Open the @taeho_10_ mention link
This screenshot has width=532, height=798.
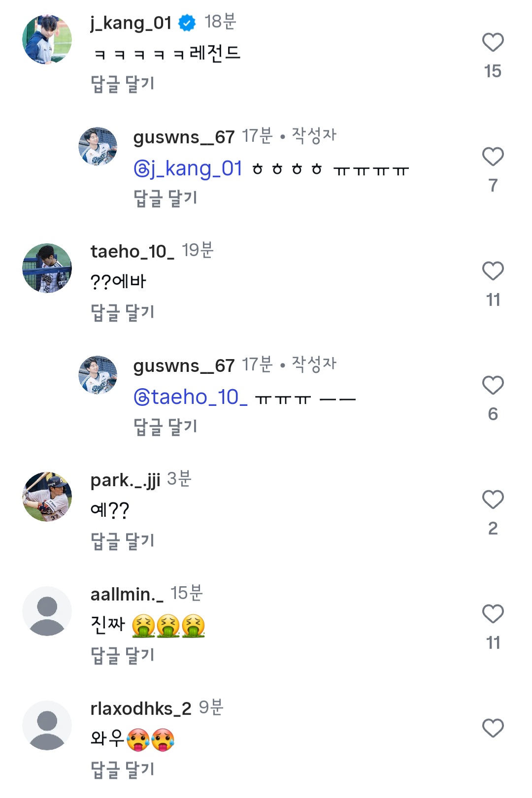[191, 397]
